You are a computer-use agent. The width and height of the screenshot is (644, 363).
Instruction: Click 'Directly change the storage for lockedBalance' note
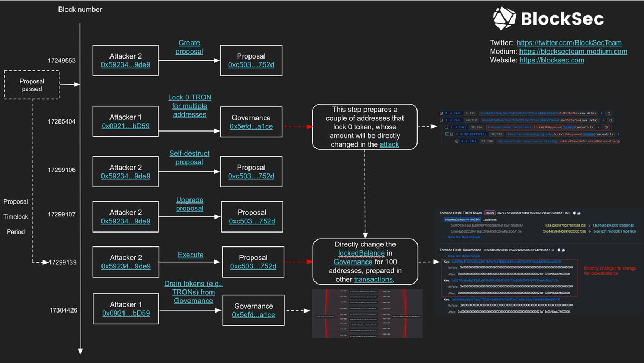[x=610, y=271]
